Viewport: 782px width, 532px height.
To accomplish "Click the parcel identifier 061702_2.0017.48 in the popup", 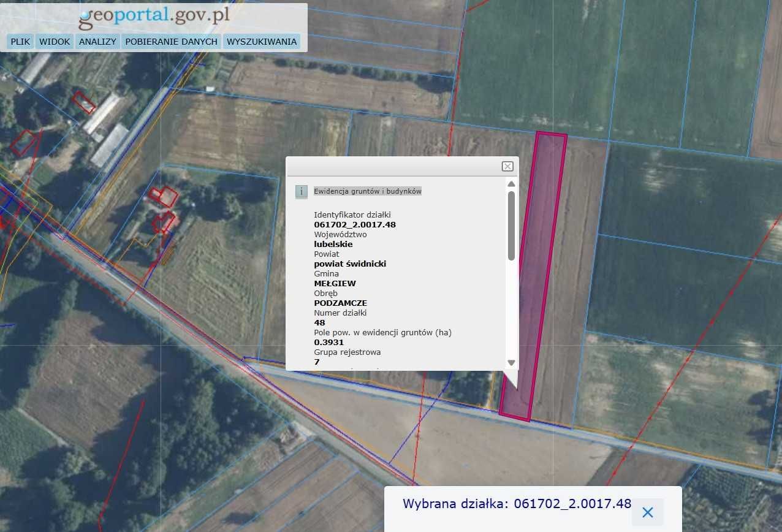I will click(355, 224).
